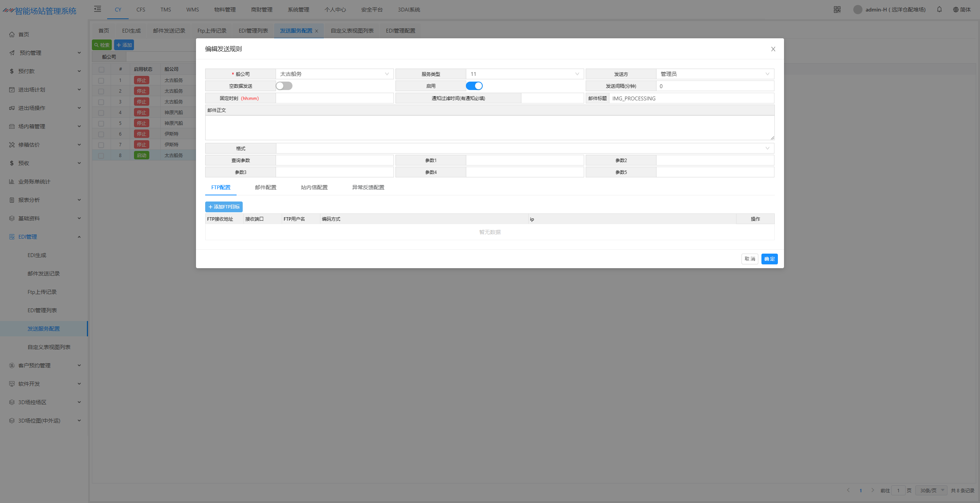This screenshot has width=980, height=503.
Task: Collapse sidebar with the hamburger icon
Action: 98,9
